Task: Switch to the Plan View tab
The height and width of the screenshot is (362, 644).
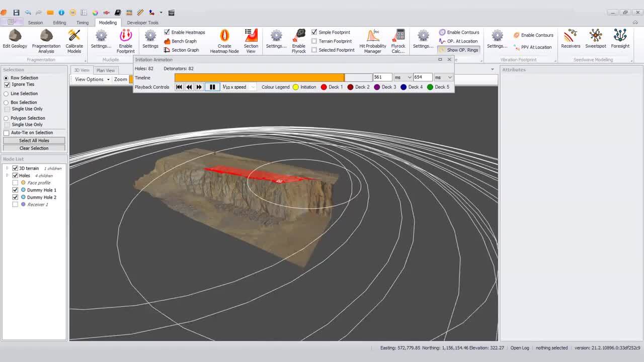Action: [x=106, y=70]
